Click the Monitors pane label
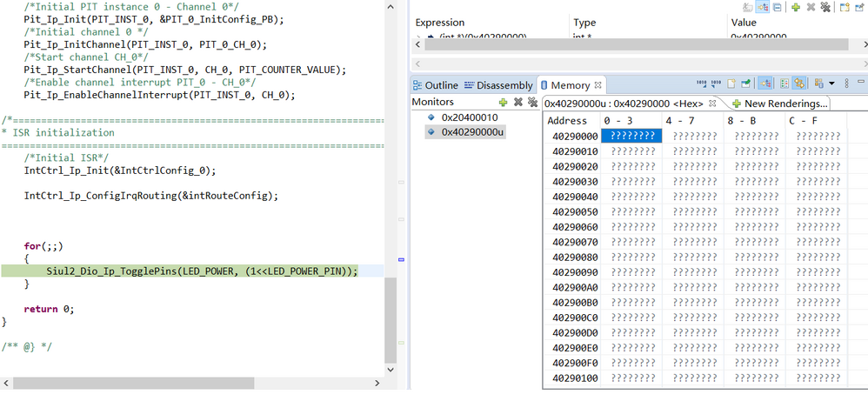Viewport: 868px width, 408px height. 433,102
